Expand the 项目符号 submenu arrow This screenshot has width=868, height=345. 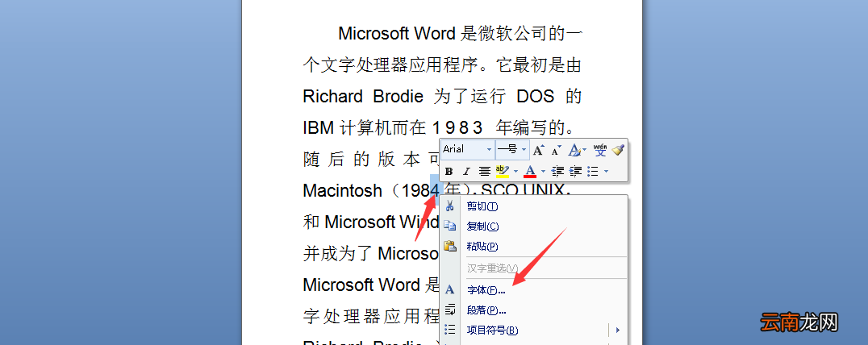tap(618, 330)
